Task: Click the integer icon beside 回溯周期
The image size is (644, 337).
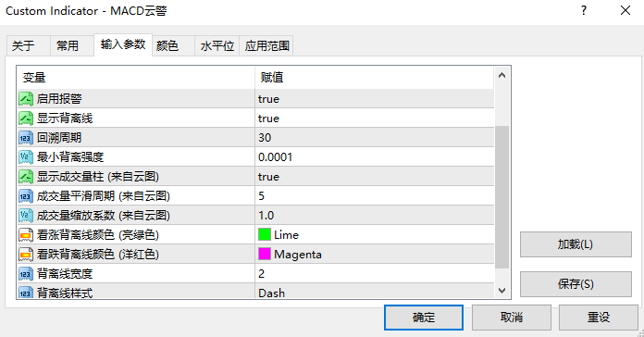Action: [26, 138]
